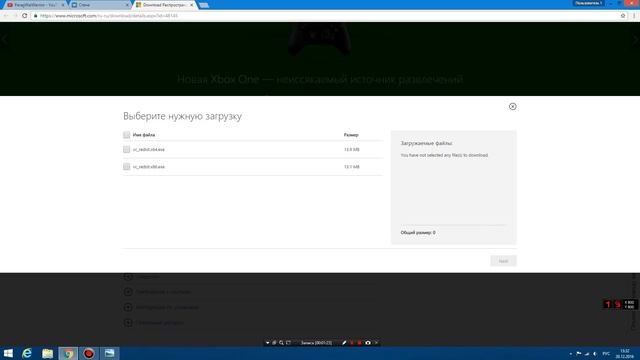Select the recorder pencil drawing tool
The image size is (640, 360).
[x=344, y=343]
